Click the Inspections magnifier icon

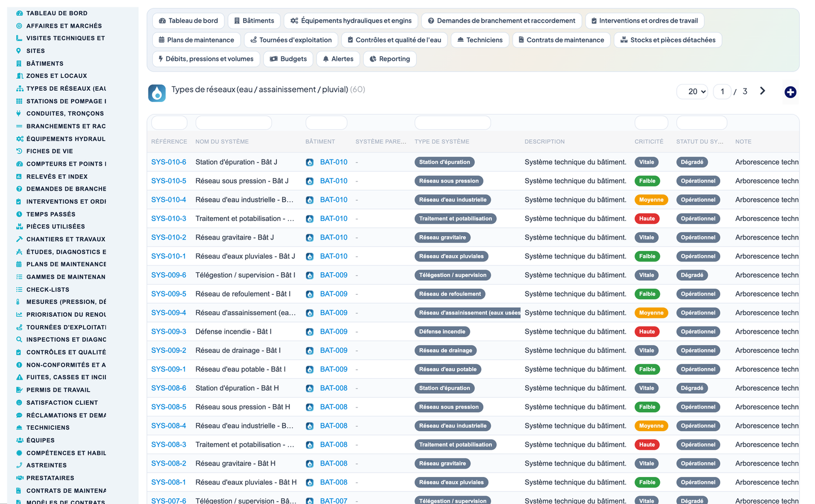tap(19, 339)
